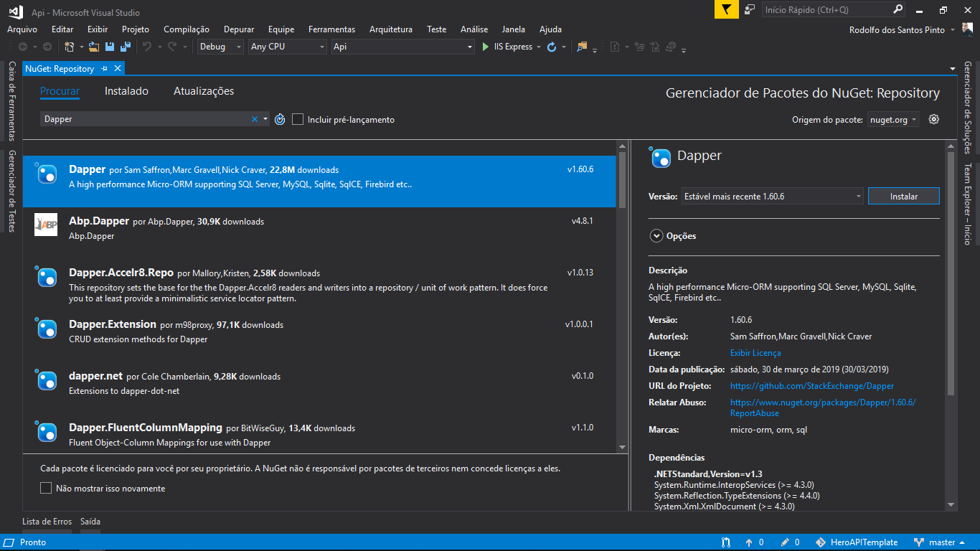The height and width of the screenshot is (551, 980).
Task: Open the Arquivo menu
Action: [x=22, y=29]
